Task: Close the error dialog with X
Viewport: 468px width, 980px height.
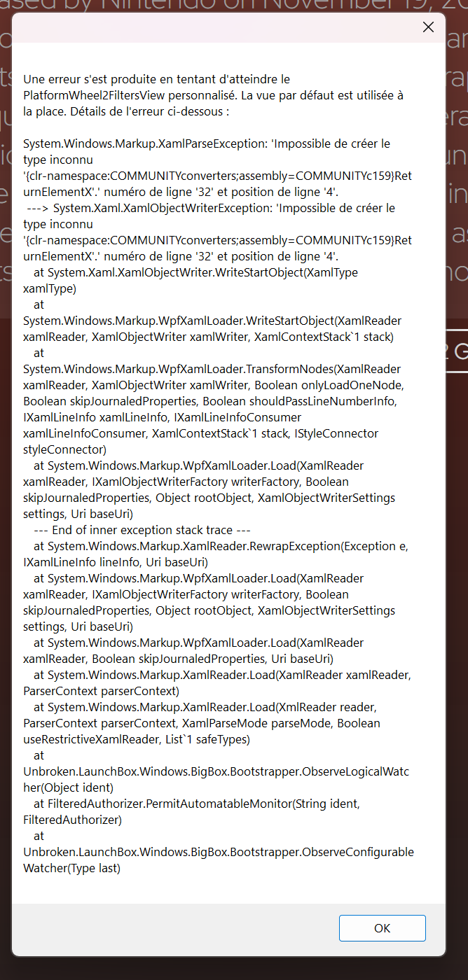Action: (428, 27)
